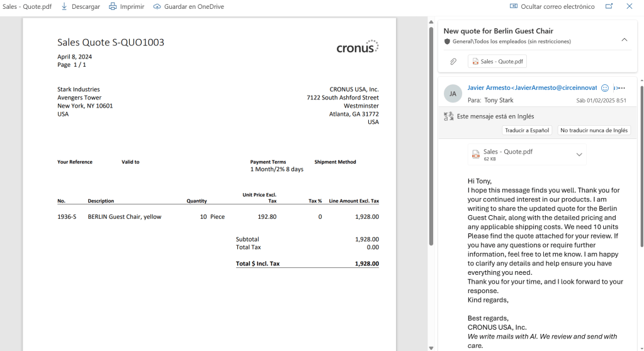The width and height of the screenshot is (644, 351).
Task: Click Atlanta, GA 31772 text
Action: [354, 114]
